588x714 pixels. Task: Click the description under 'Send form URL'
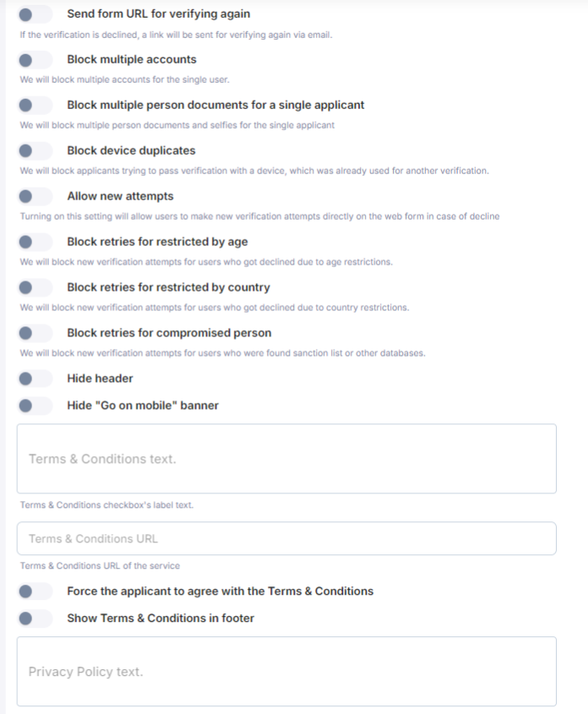[x=176, y=35]
